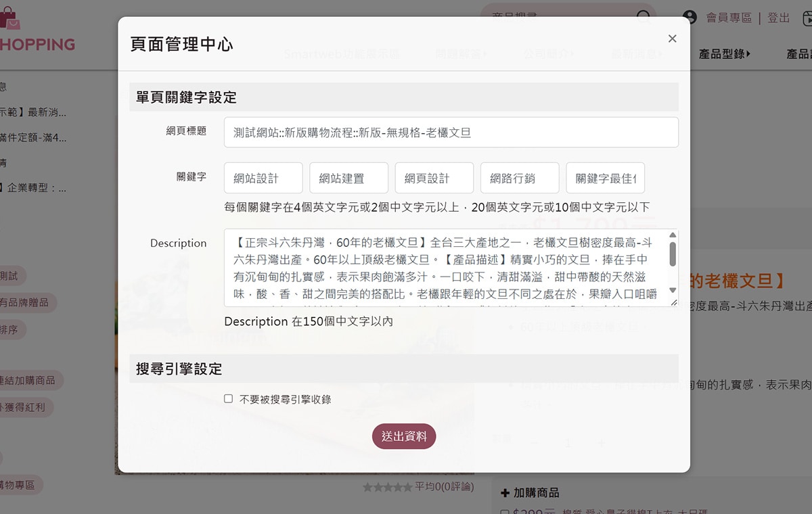
Task: Open 企業轉型 sidebar item
Action: pyautogui.click(x=33, y=188)
